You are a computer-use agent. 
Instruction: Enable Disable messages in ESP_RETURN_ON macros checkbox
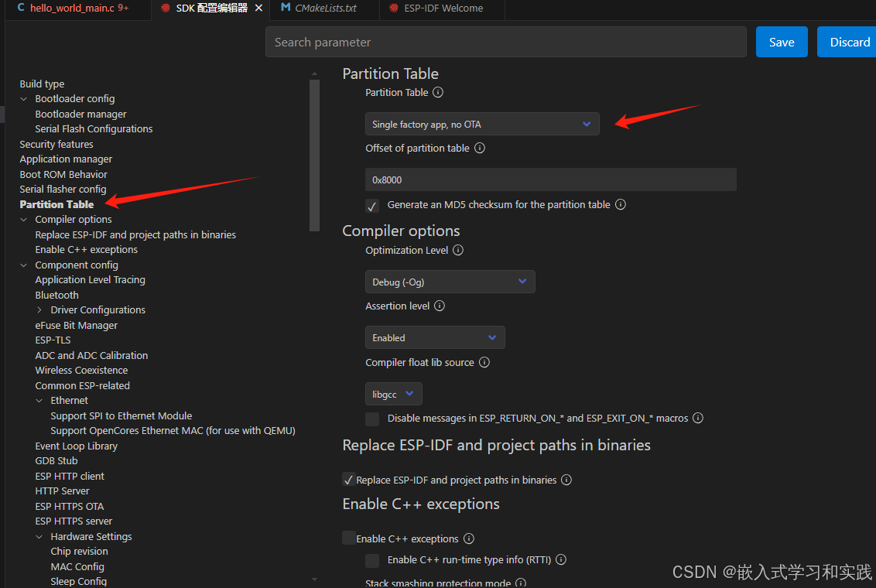click(x=372, y=419)
